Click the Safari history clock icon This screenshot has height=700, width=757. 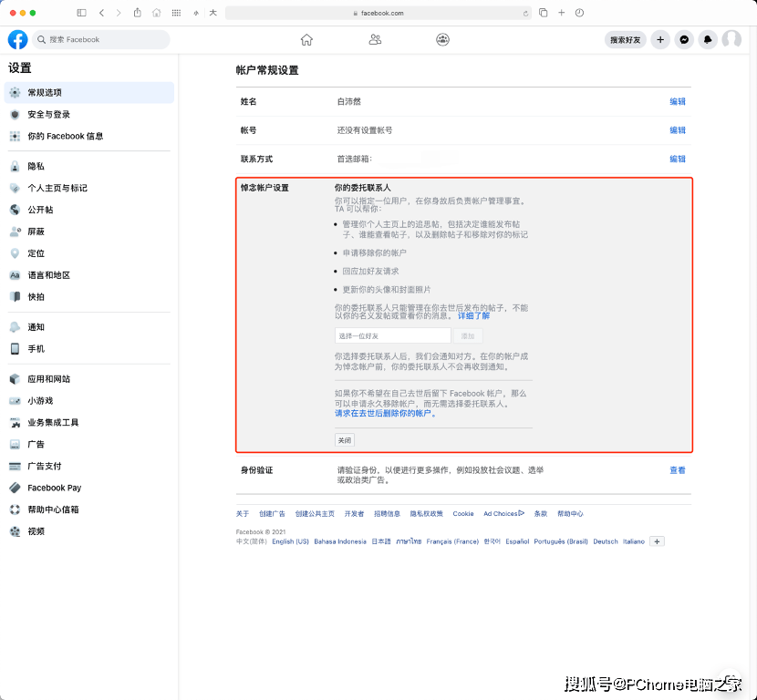[580, 13]
